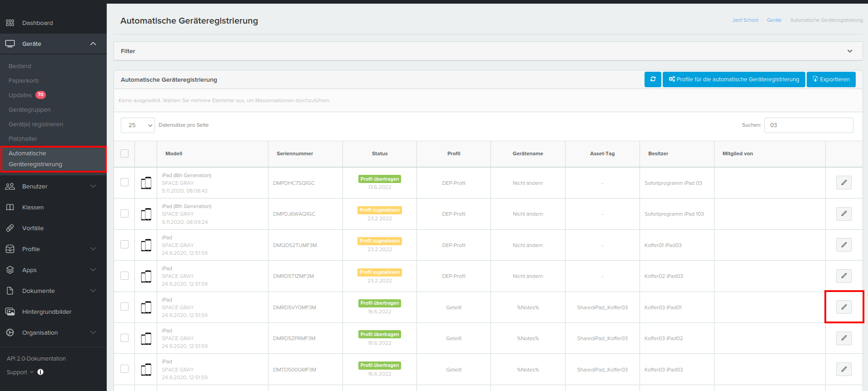Screen dimensions: 868x391
Task: Click the refresh icon button
Action: click(653, 79)
